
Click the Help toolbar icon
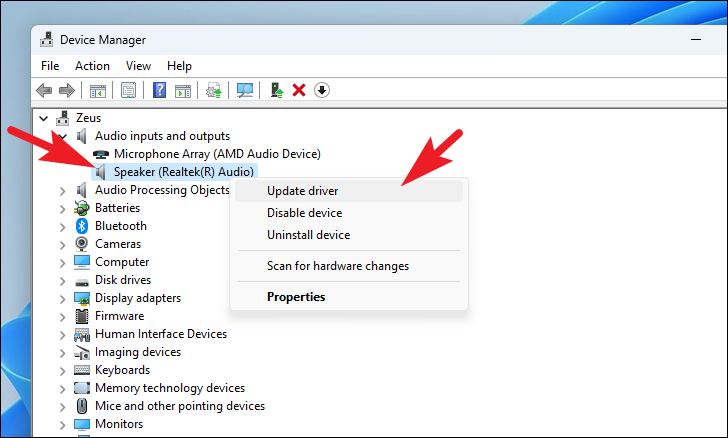pyautogui.click(x=159, y=90)
